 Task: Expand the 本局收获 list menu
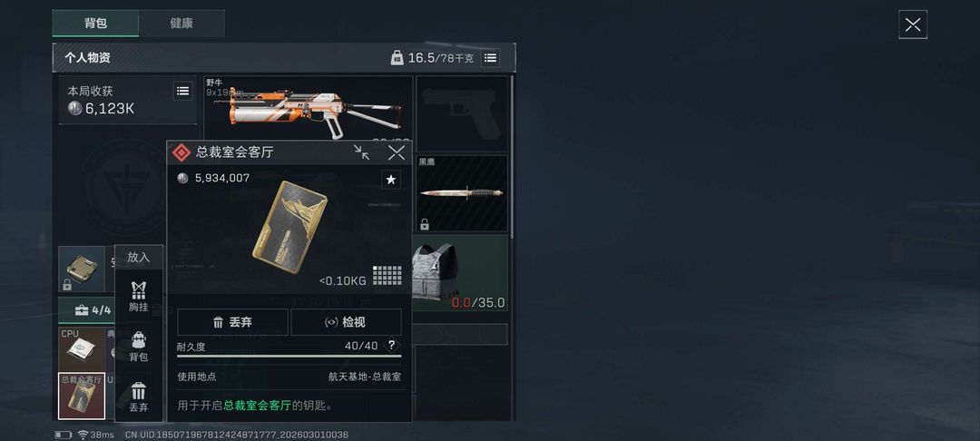182,92
